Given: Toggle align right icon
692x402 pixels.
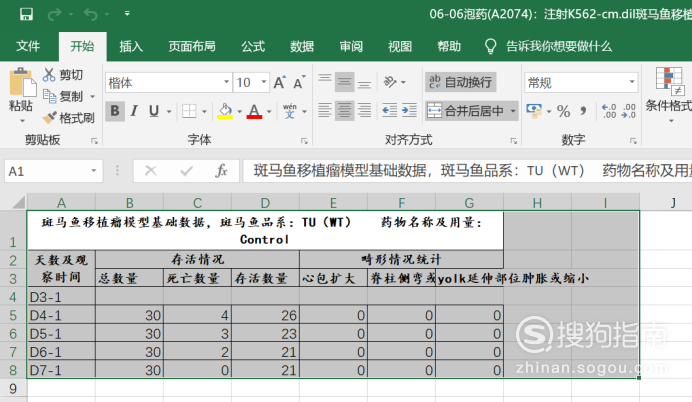Looking at the screenshot, I should tap(364, 110).
